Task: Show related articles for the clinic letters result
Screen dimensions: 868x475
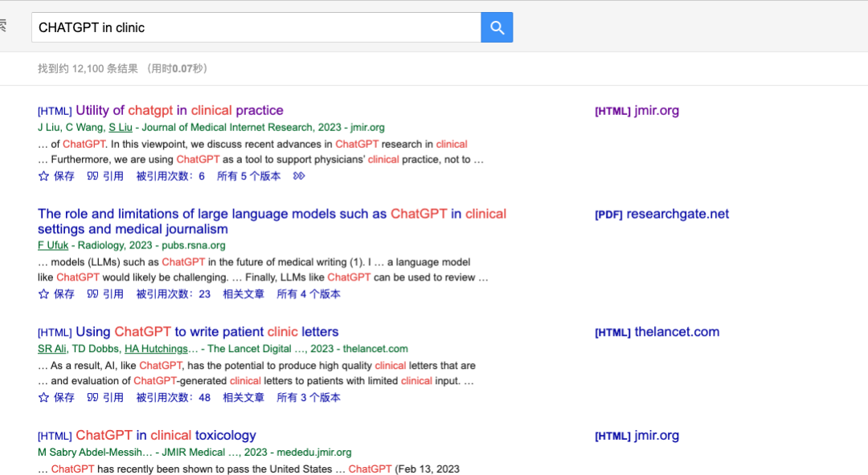Action: 244,398
